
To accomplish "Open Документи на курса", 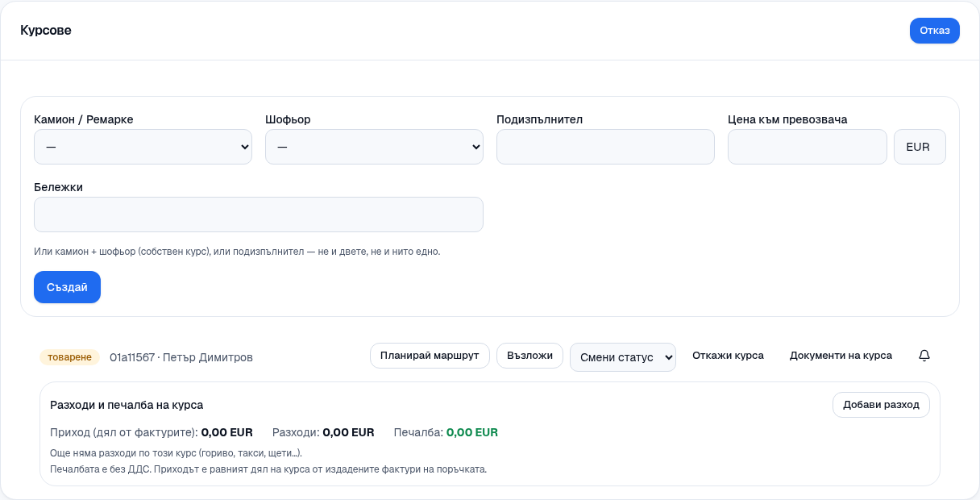I will click(841, 356).
